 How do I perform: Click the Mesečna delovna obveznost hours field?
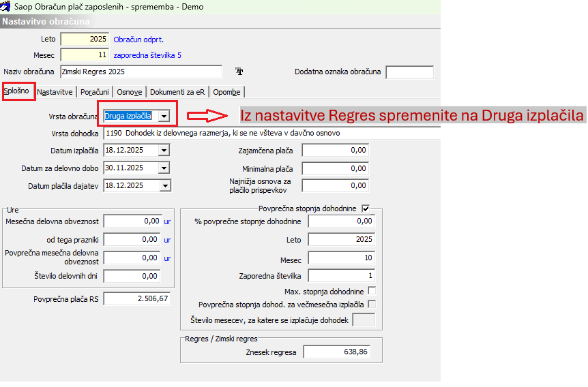pyautogui.click(x=132, y=221)
